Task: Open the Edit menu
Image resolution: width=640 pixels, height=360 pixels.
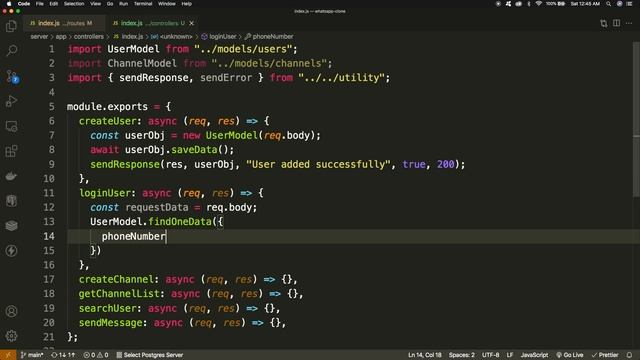Action: pyautogui.click(x=53, y=4)
